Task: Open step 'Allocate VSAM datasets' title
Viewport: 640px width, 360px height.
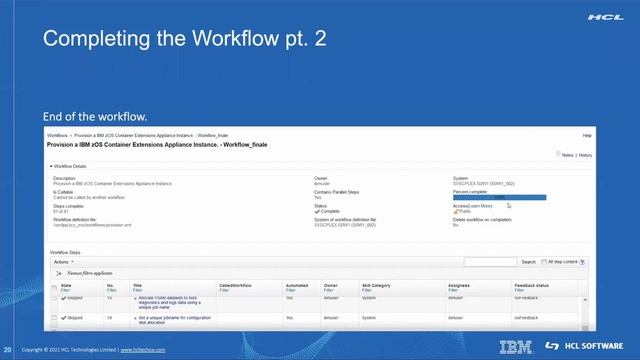Action: click(x=170, y=302)
